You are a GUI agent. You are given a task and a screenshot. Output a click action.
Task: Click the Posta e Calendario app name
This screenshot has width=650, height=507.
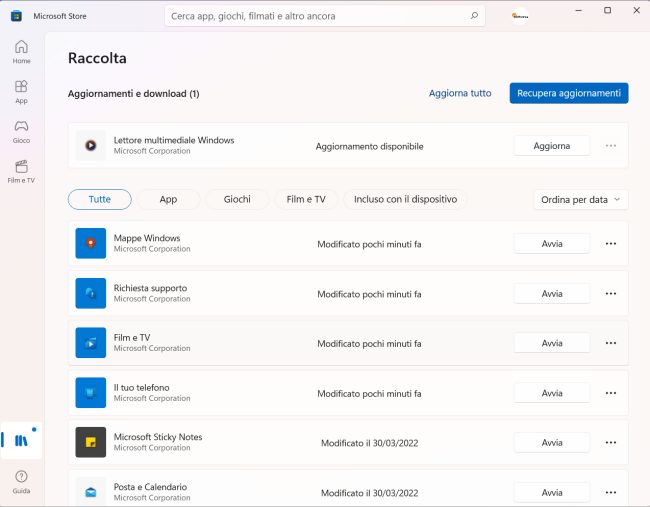pos(150,487)
